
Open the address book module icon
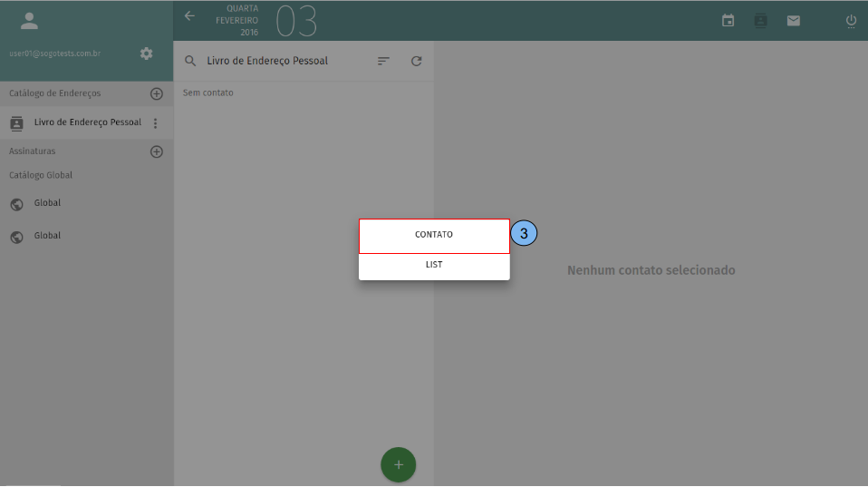tap(760, 21)
